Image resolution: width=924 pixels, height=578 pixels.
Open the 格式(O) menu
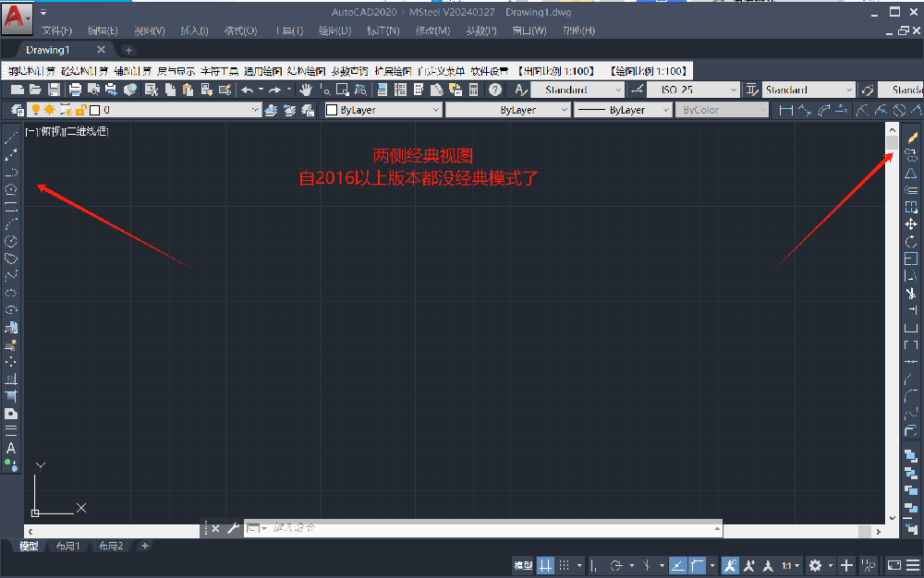click(x=240, y=30)
